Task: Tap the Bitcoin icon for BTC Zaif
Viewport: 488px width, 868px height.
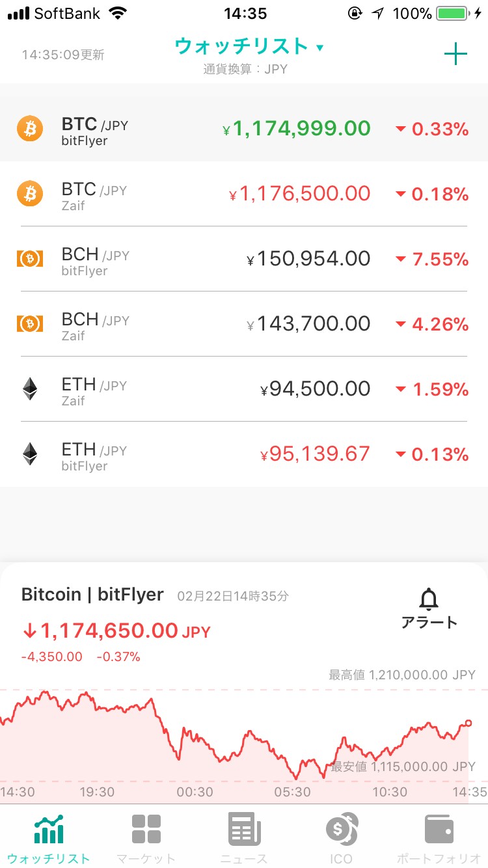Action: coord(30,194)
